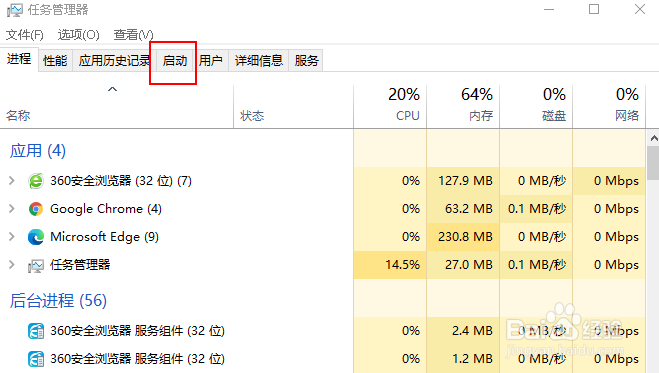Maximize the Task Manager window
659x373 pixels.
(594, 9)
